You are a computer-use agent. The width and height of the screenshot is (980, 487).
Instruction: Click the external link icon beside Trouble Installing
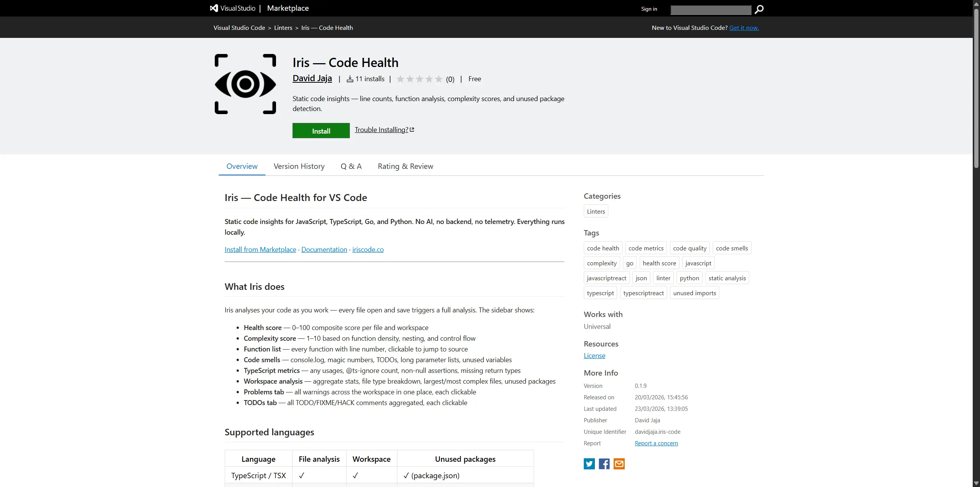coord(412,129)
